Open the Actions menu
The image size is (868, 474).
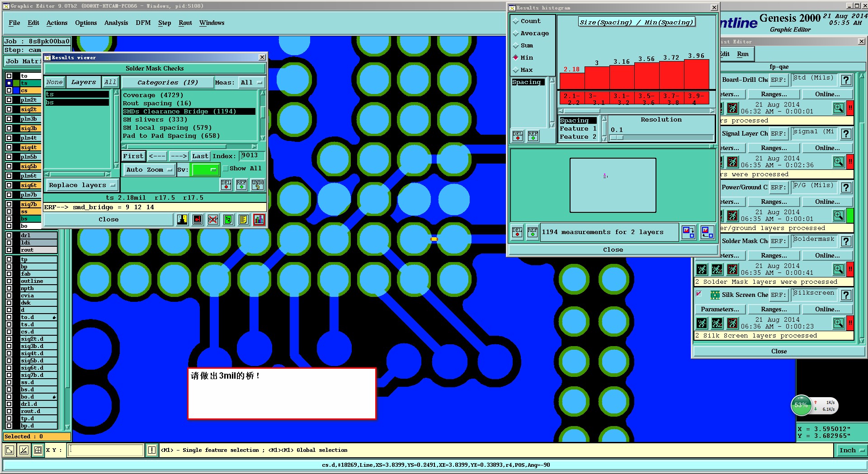coord(57,23)
